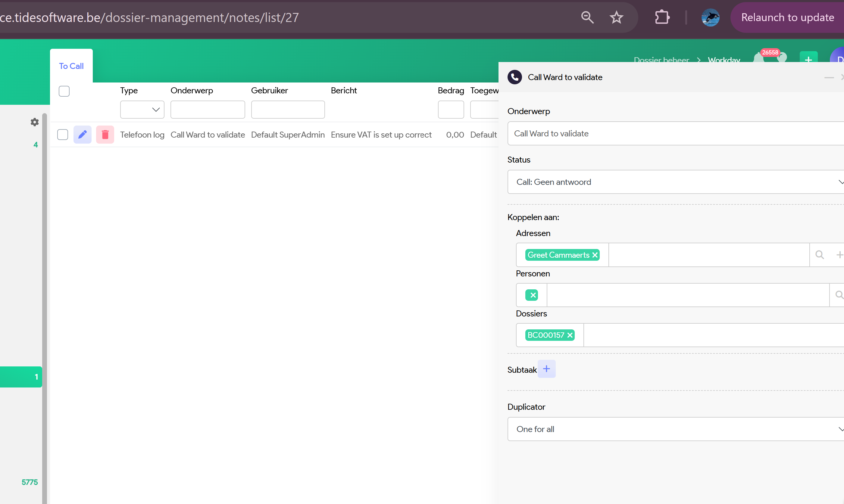Click the search icon in Adressen field

click(x=820, y=255)
